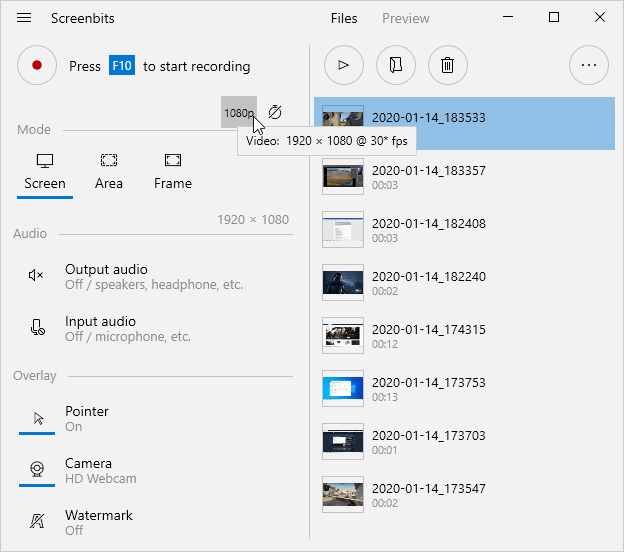624x552 pixels.
Task: Click the 1920 × 1080 resolution text
Action: (x=253, y=220)
